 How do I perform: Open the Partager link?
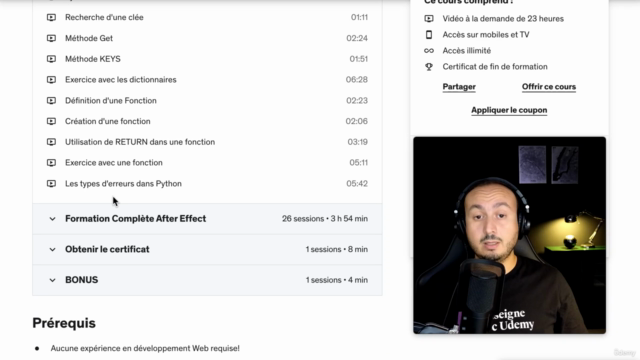click(x=459, y=87)
